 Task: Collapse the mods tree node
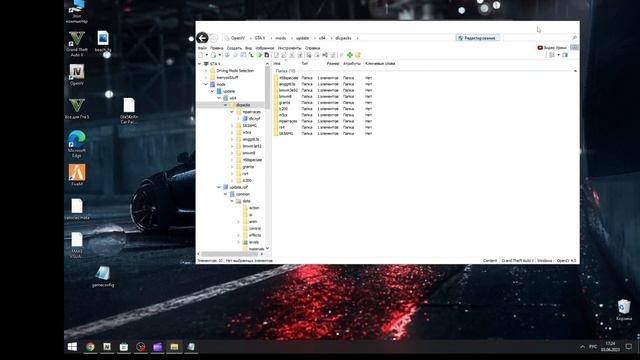[206, 84]
